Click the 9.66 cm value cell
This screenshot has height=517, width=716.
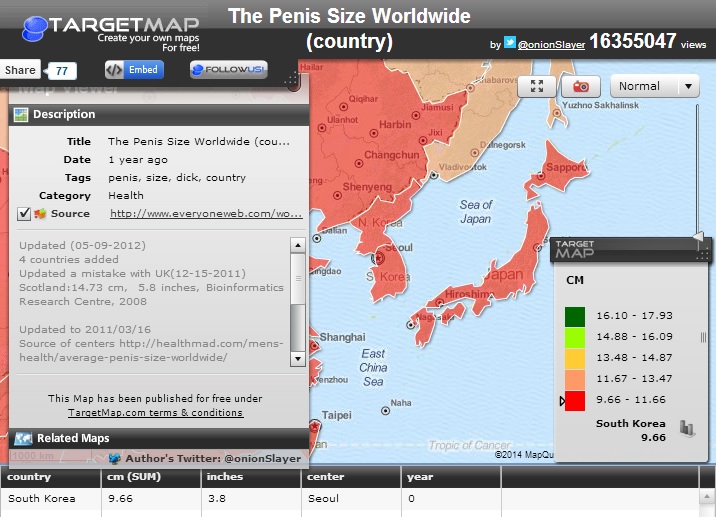coord(151,499)
